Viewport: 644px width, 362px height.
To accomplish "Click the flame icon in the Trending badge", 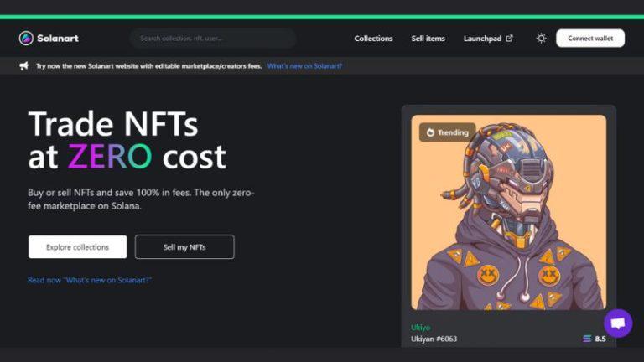I will click(430, 132).
